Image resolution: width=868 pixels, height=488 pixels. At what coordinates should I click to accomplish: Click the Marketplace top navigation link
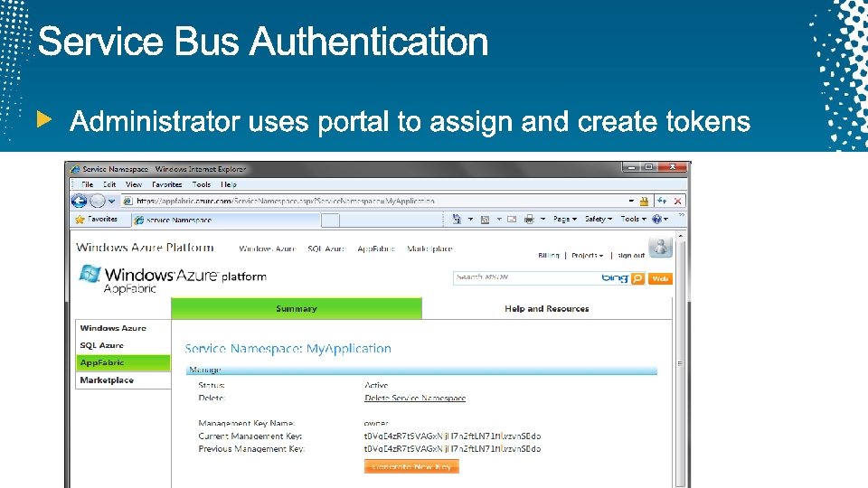(429, 249)
